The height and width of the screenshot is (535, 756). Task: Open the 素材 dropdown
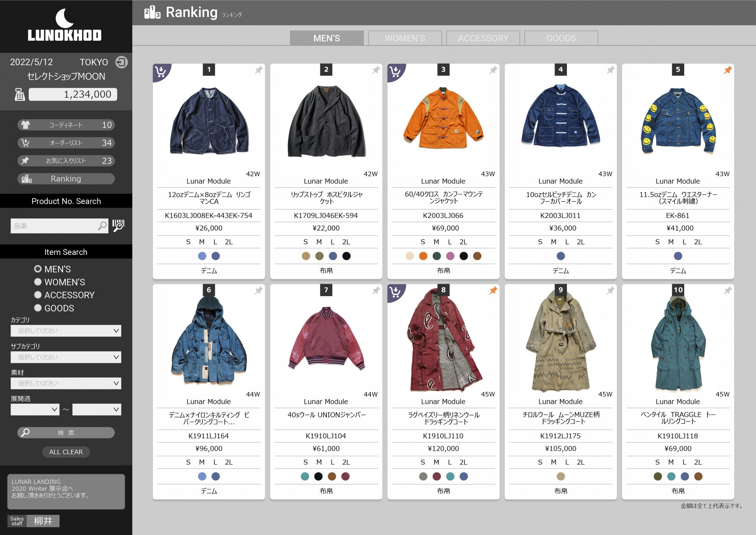coord(66,383)
